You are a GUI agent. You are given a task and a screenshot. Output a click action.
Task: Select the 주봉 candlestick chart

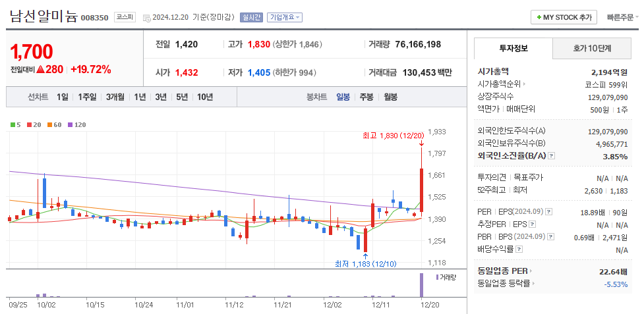[366, 97]
